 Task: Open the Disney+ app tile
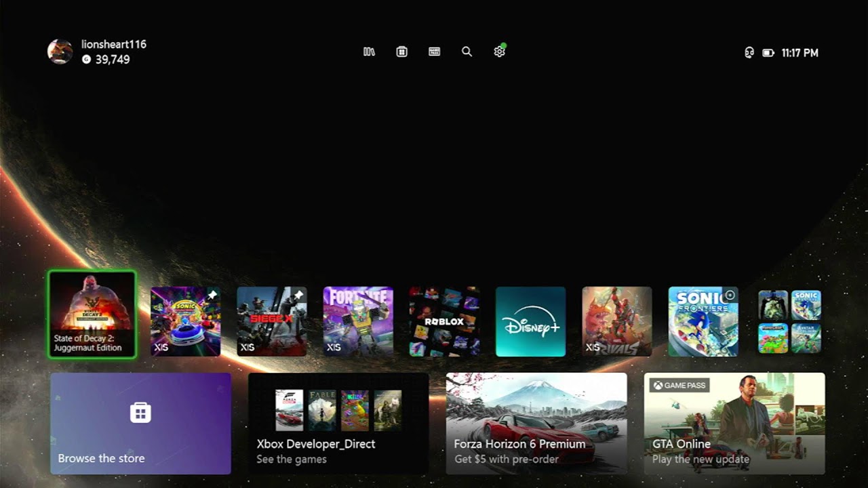tap(530, 321)
